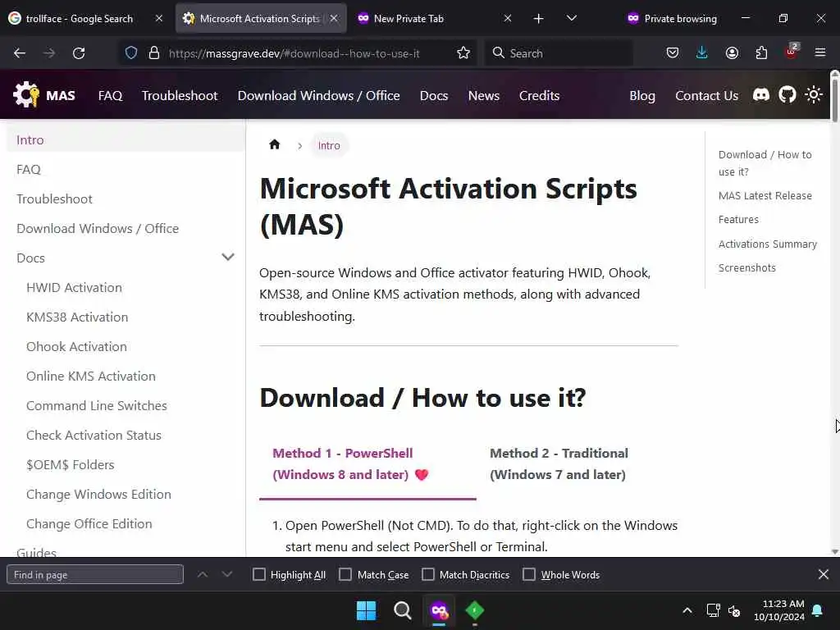The image size is (840, 630).
Task: Reload the page with the refresh icon
Action: (x=79, y=53)
